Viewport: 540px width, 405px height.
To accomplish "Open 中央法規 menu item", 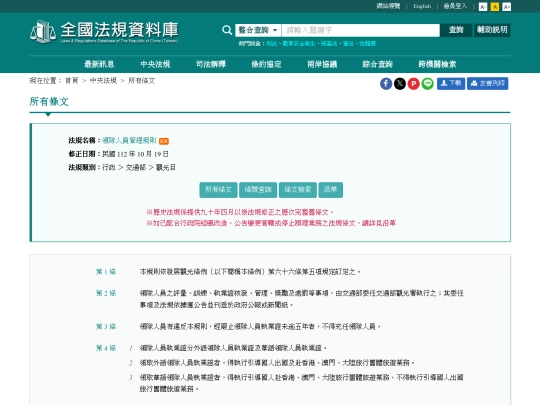I will 155,64.
